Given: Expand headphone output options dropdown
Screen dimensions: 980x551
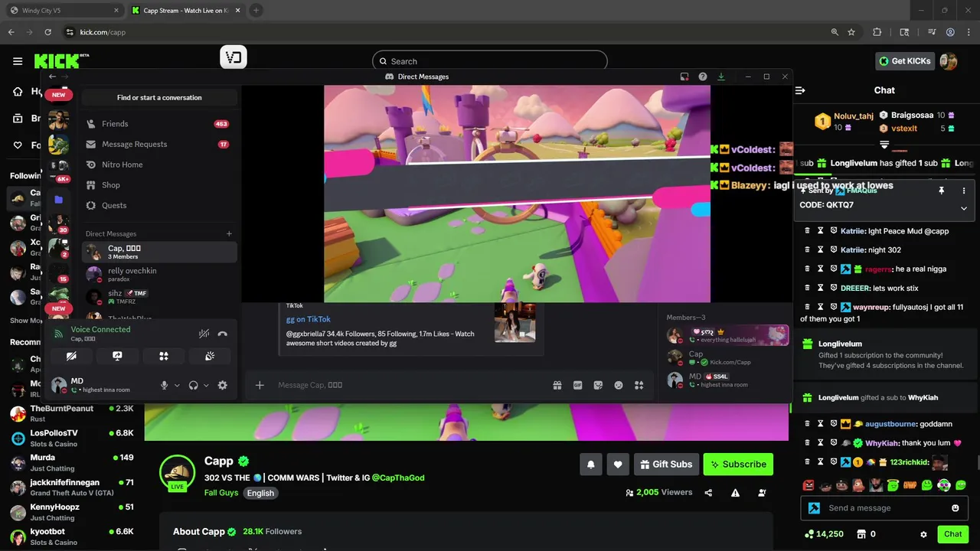Looking at the screenshot, I should pyautogui.click(x=206, y=386).
